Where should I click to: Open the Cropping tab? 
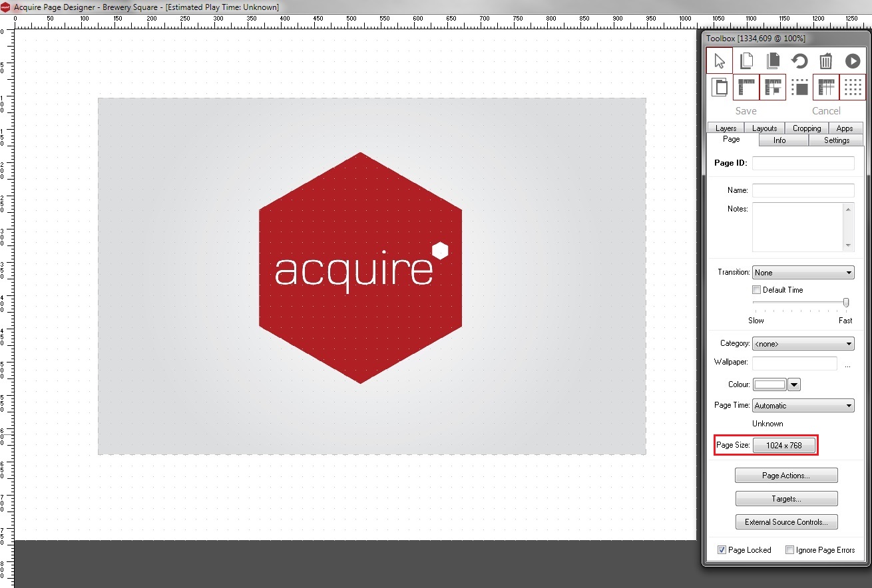point(807,128)
